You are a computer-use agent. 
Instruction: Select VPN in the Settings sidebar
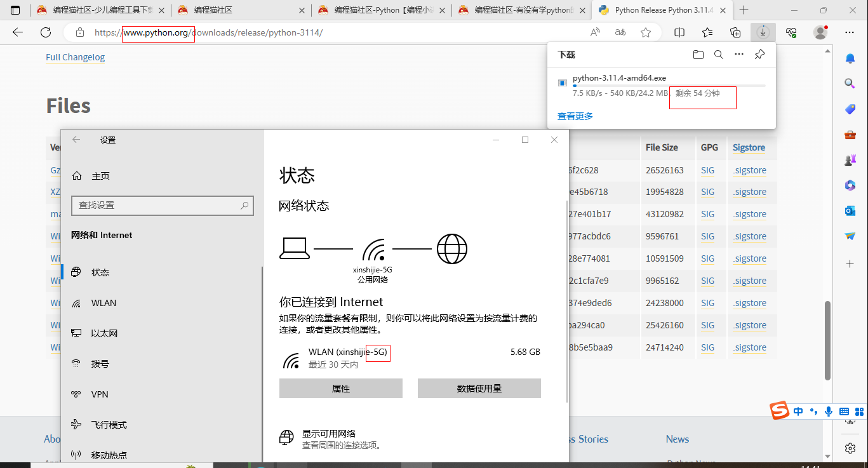coord(163,394)
